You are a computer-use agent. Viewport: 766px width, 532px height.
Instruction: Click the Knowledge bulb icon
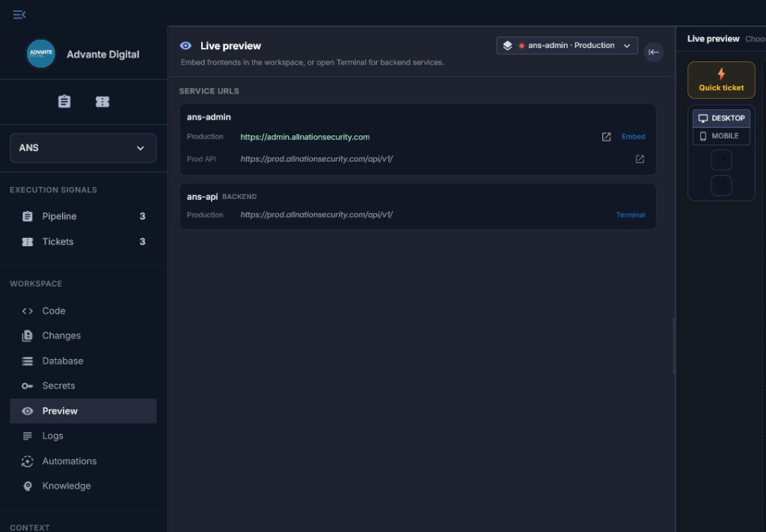coord(28,486)
